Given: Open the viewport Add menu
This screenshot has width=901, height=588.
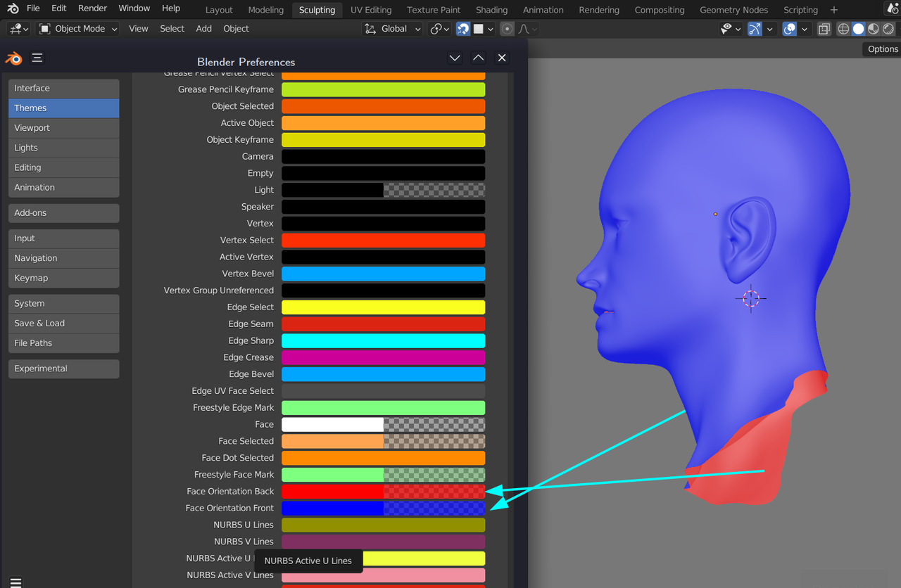Looking at the screenshot, I should 204,29.
